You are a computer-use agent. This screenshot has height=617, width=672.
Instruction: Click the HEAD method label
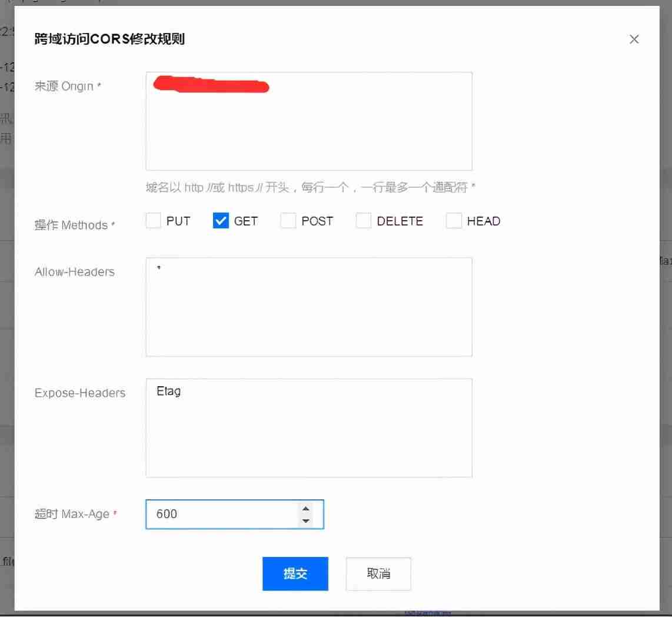484,221
